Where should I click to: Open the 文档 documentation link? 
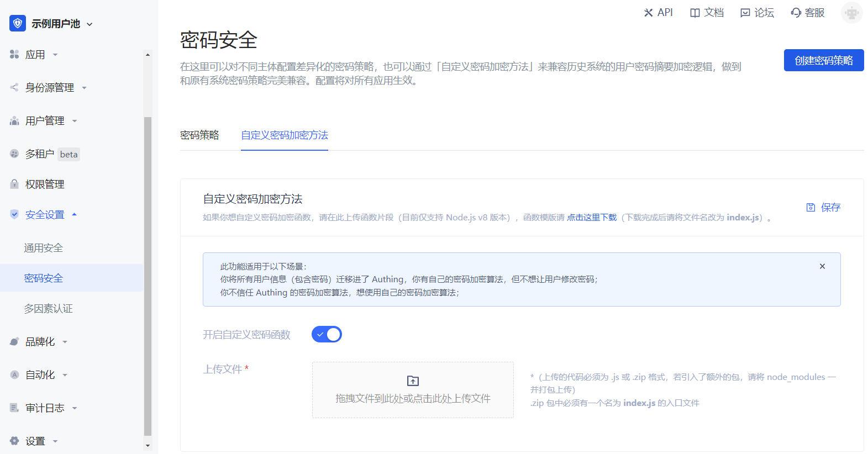[707, 13]
